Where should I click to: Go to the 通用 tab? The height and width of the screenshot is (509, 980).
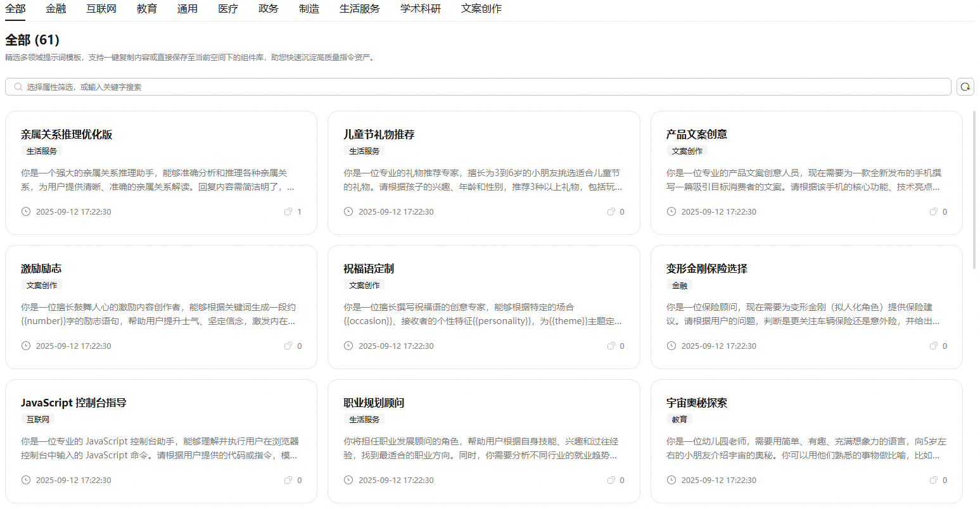tap(188, 9)
